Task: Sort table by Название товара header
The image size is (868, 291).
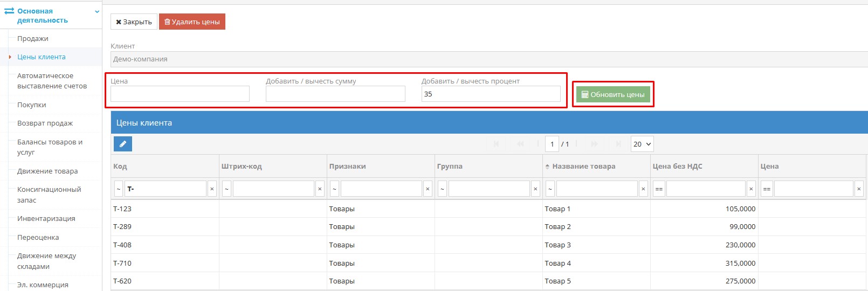Action: tap(583, 167)
